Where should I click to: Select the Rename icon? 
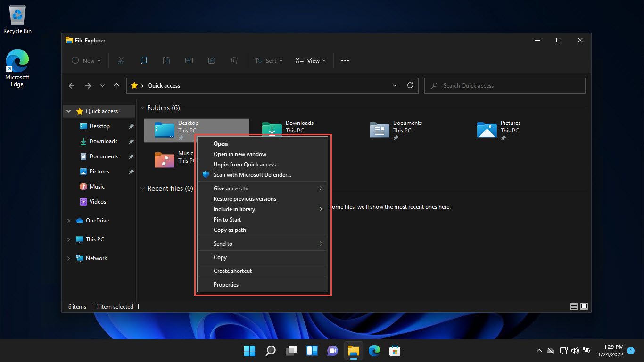tap(189, 60)
